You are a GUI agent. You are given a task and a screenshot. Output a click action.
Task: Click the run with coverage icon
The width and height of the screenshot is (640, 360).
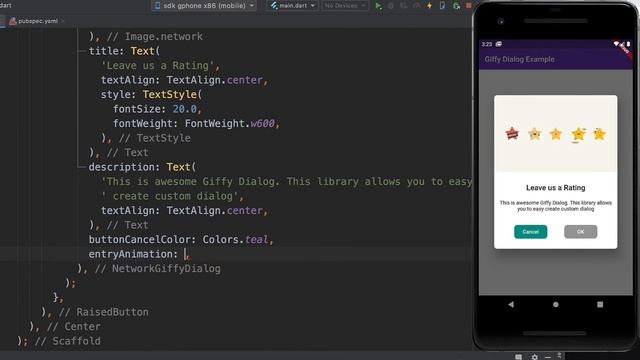tap(403, 6)
